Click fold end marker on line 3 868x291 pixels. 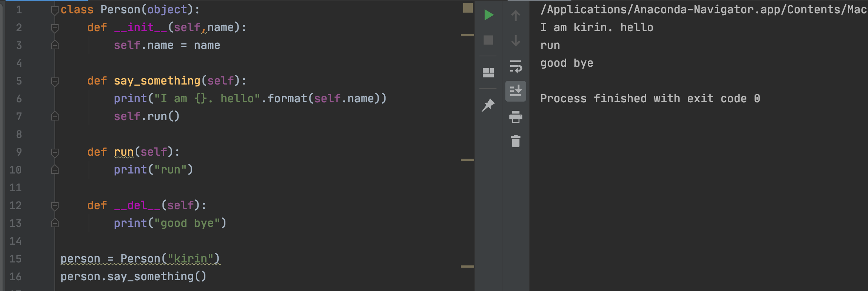point(55,45)
